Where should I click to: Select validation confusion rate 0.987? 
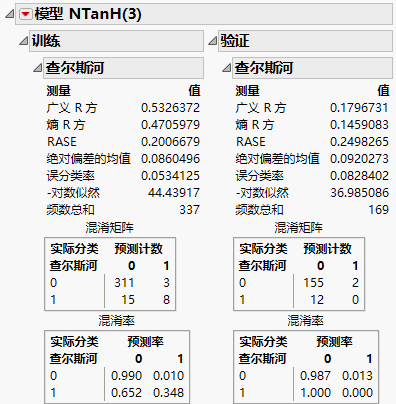[x=315, y=376]
